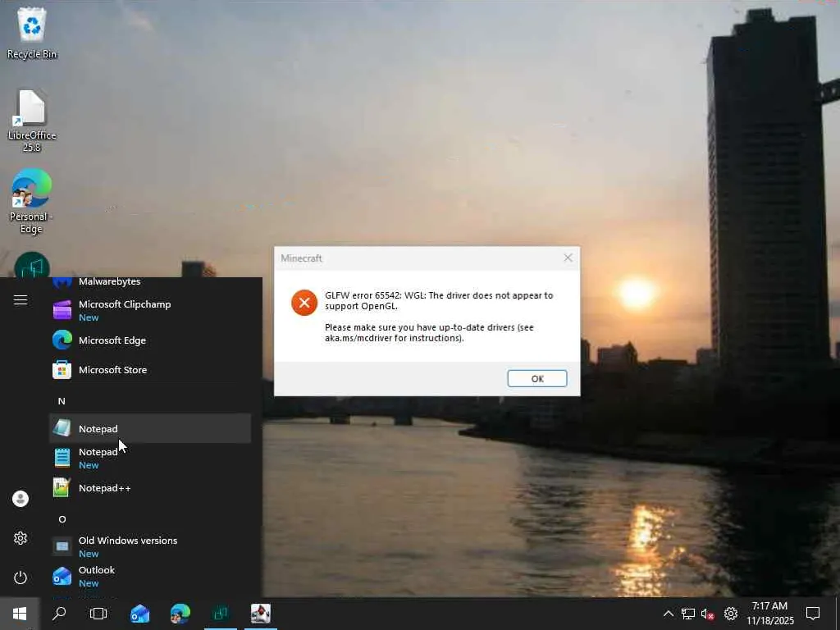Click the GLFW error 65542 message text
Screen dimensions: 840x630
tap(439, 300)
